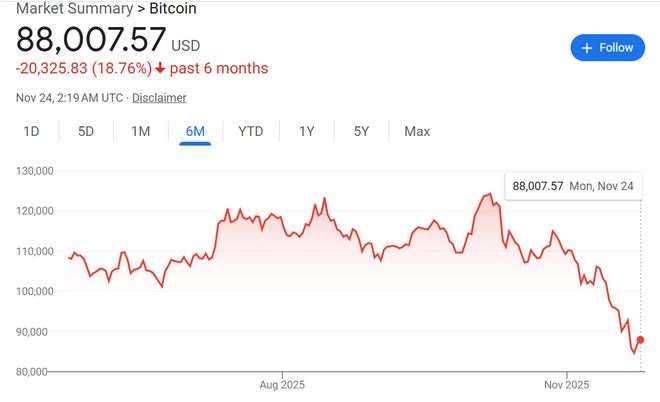Select the 5Y time range
660x402 pixels.
tap(361, 131)
